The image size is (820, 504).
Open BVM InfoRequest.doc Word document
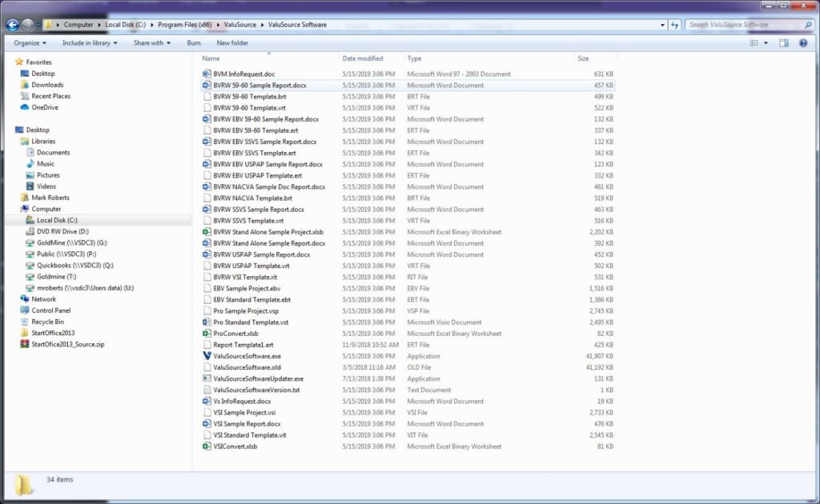click(243, 74)
